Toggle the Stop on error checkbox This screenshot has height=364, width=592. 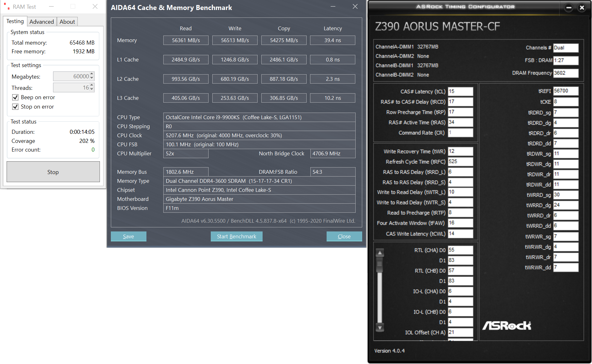tap(15, 107)
